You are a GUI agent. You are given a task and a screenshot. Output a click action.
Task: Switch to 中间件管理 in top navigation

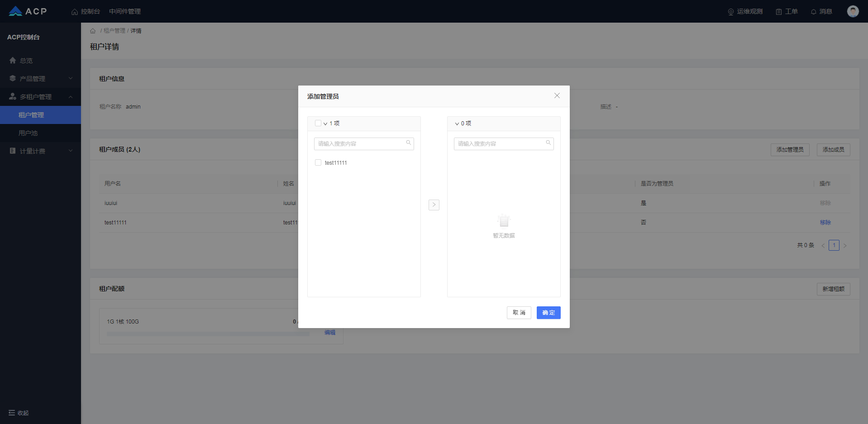(125, 11)
